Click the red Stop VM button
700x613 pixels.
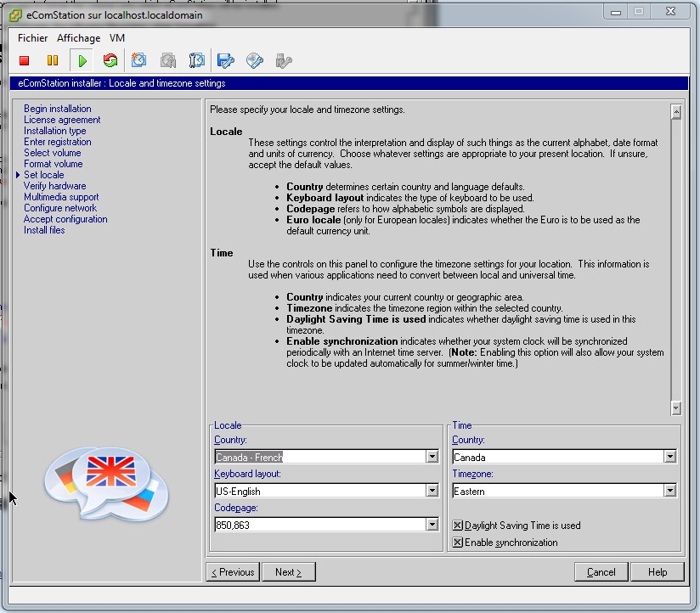coord(25,60)
